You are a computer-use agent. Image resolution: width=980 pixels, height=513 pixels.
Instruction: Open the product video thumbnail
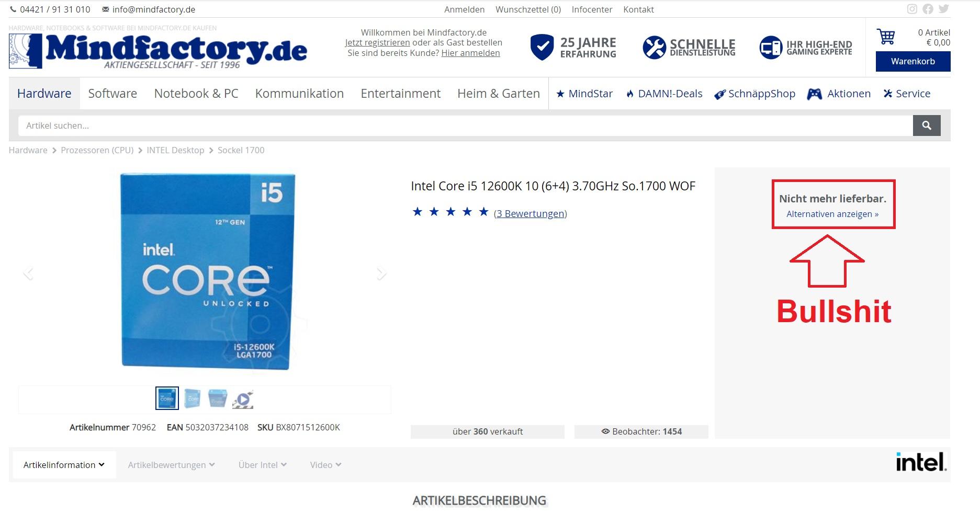(243, 399)
